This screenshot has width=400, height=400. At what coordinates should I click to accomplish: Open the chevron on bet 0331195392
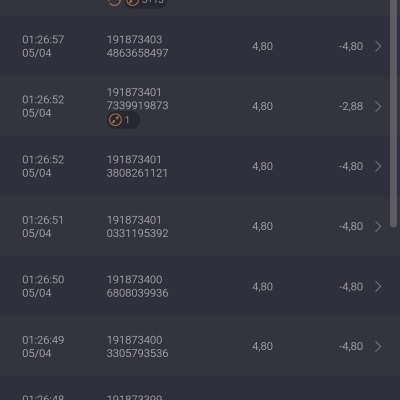coord(378,226)
